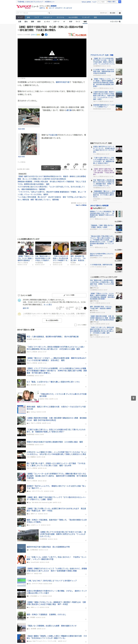The width and height of the screenshot is (138, 644).
Task: Open マイページ link
Action: pyautogui.click(x=103, y=13)
